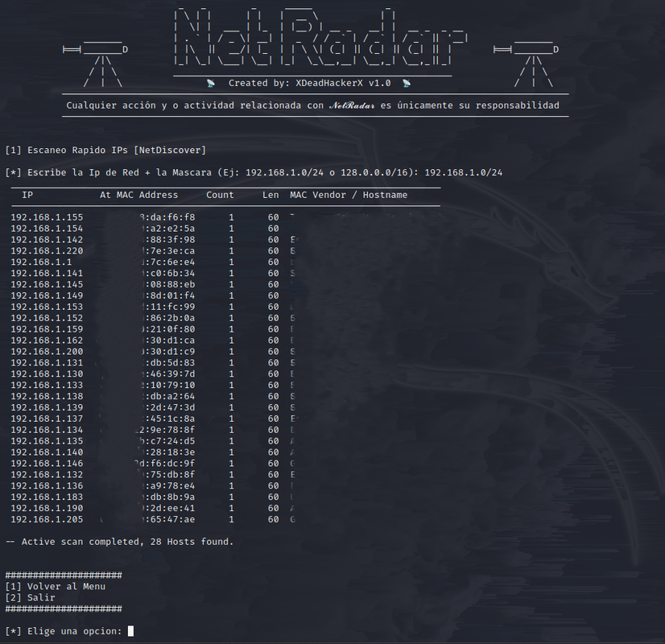Select IP address 192.168.1.136
665x644 pixels.
tap(47, 486)
